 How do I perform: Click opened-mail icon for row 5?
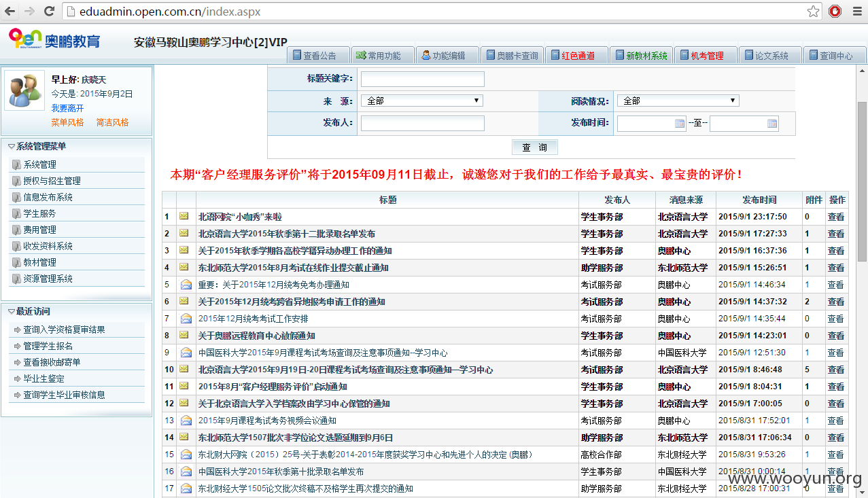point(186,285)
